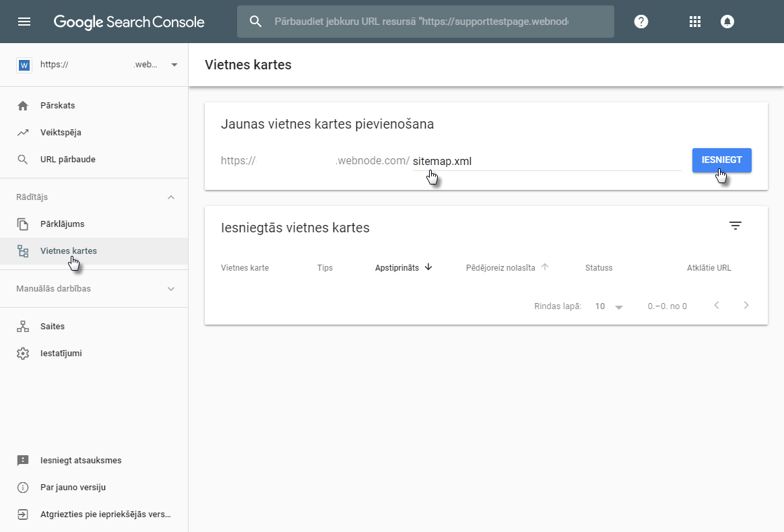Click the Saites links icon
The width and height of the screenshot is (784, 532).
(x=23, y=327)
